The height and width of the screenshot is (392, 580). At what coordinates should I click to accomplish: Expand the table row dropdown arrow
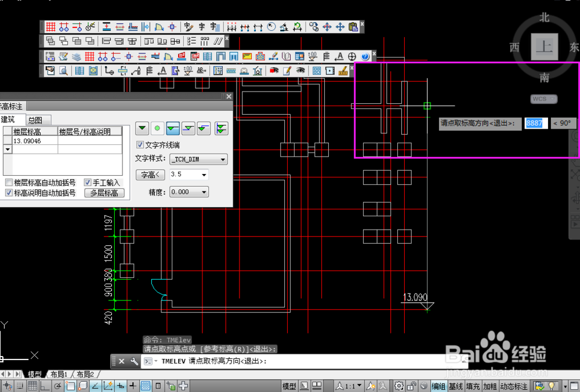point(8,150)
